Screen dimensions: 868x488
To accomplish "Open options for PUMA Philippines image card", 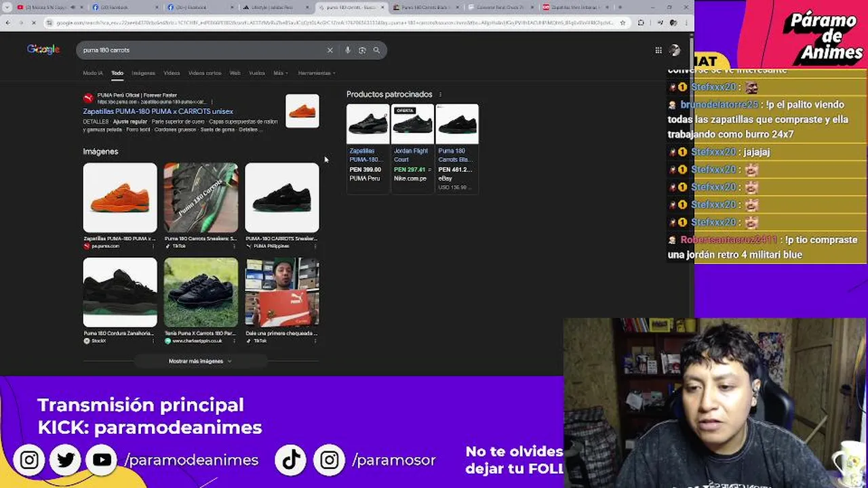I will click(x=316, y=246).
